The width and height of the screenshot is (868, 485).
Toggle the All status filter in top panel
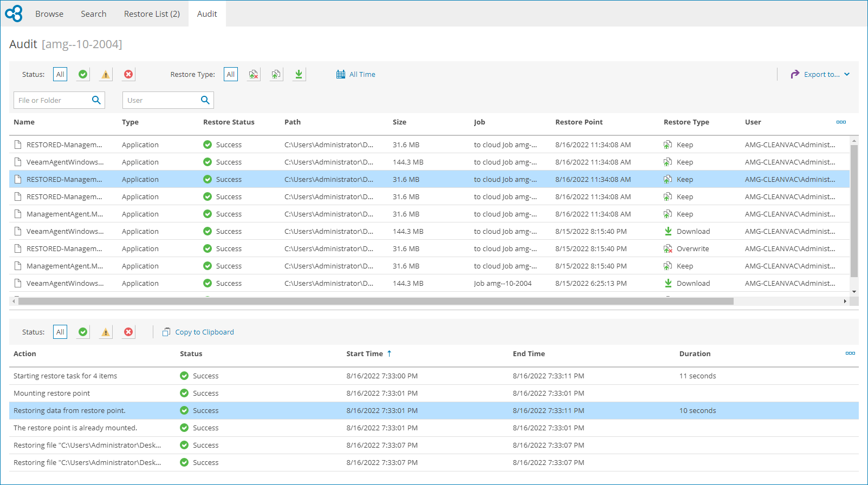pos(60,74)
